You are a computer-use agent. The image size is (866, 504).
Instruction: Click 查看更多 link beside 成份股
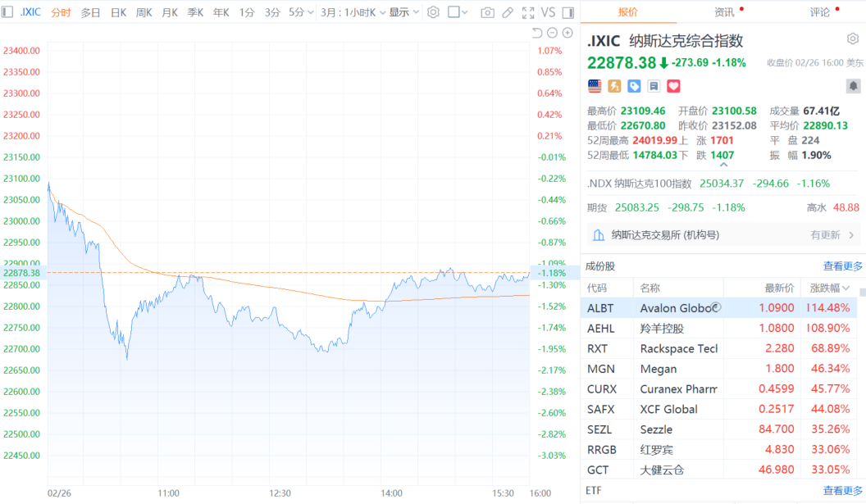pyautogui.click(x=842, y=266)
